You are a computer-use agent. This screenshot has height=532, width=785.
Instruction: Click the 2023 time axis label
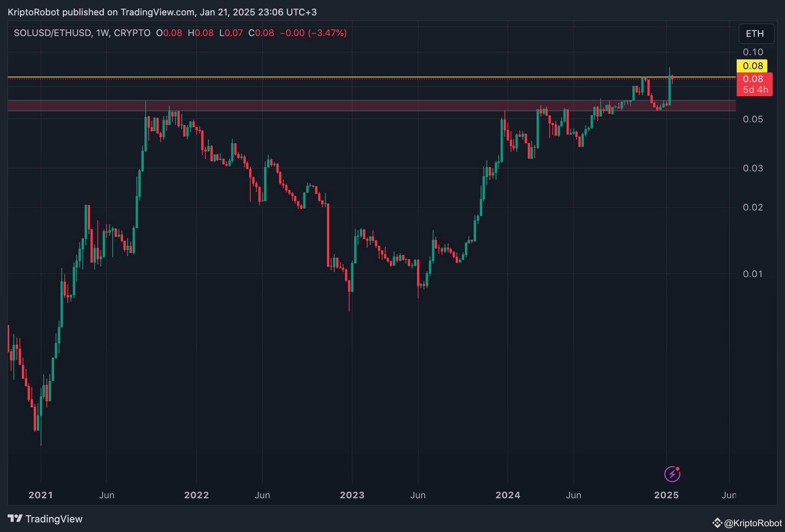pos(352,495)
